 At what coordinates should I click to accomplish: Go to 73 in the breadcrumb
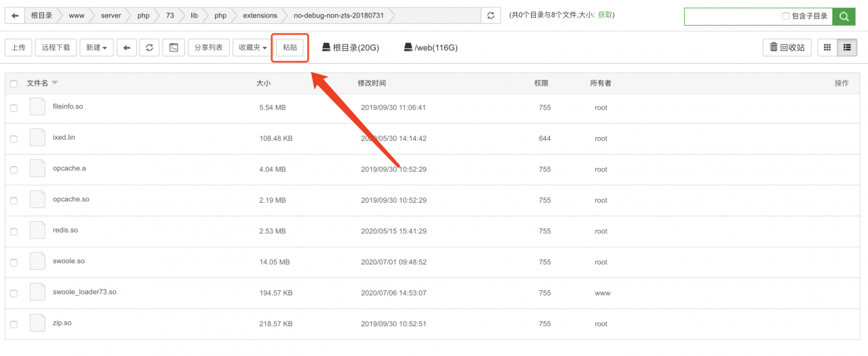(x=170, y=15)
